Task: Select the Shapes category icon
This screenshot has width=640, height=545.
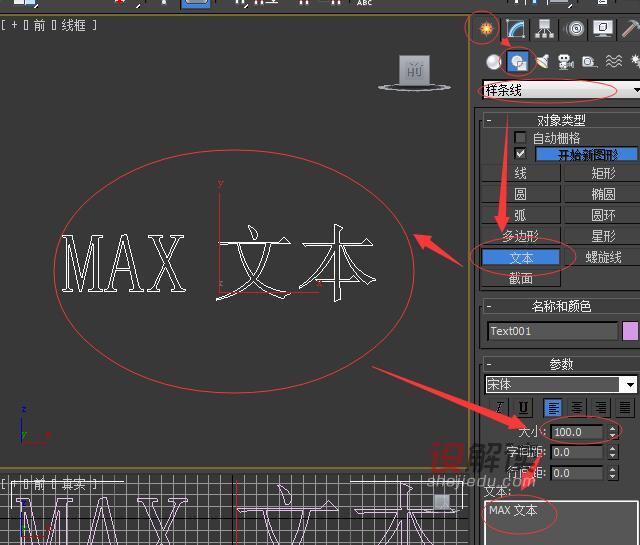Action: 518,62
